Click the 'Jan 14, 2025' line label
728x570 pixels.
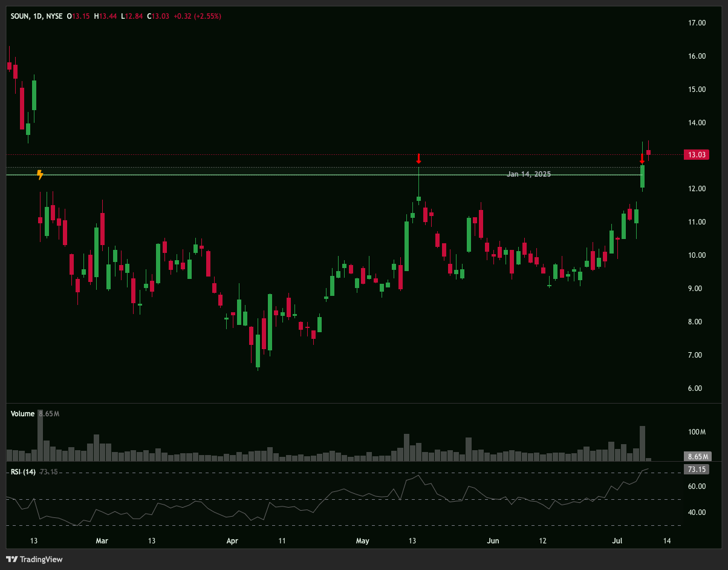tap(528, 174)
